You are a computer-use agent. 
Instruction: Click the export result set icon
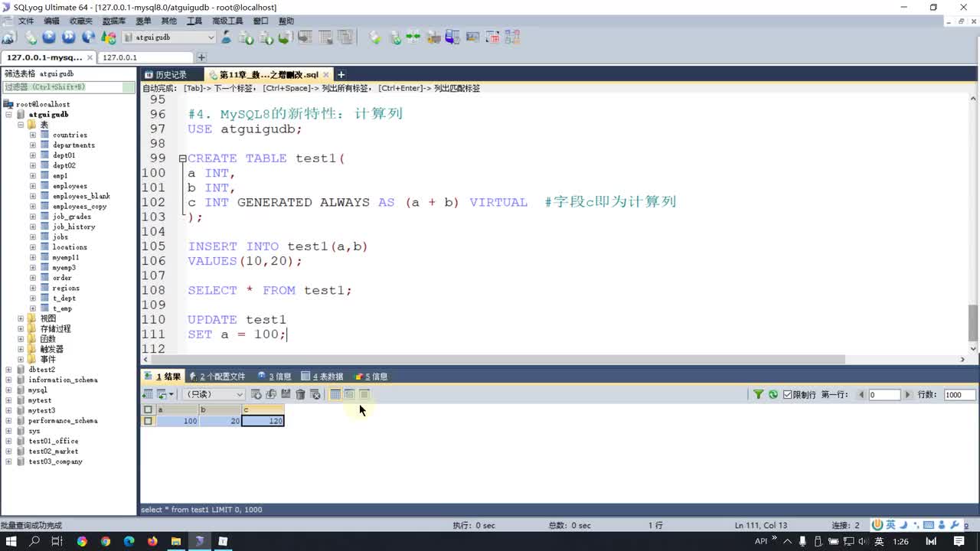click(148, 394)
